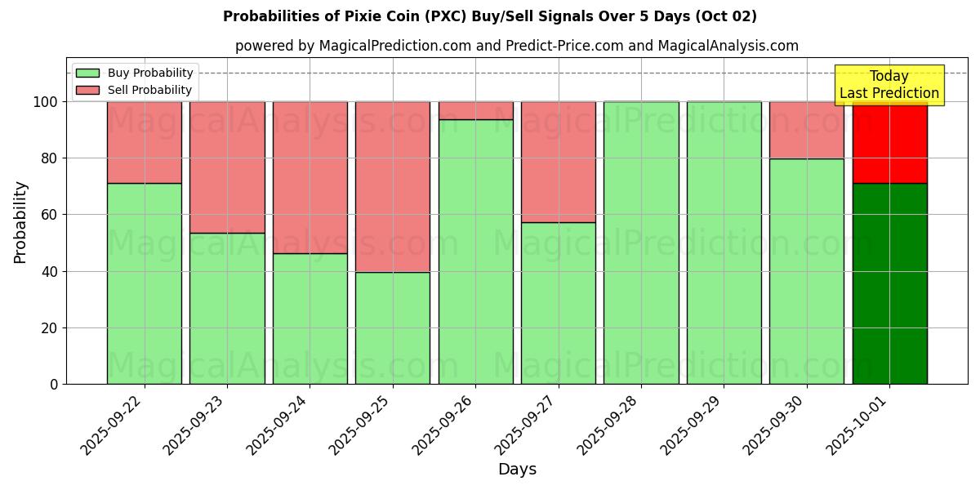Click the small sell segment on 2025-09-26
The width and height of the screenshot is (980, 490).
(475, 110)
